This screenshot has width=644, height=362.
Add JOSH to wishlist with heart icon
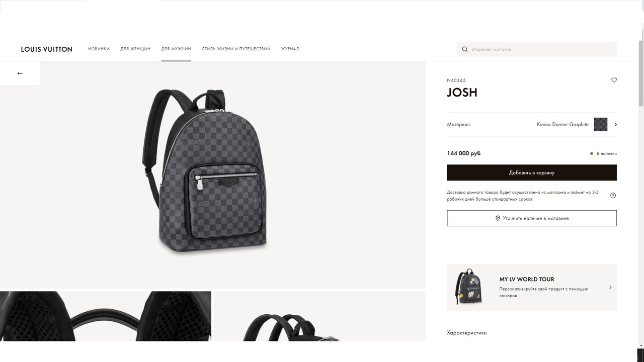[x=614, y=80]
